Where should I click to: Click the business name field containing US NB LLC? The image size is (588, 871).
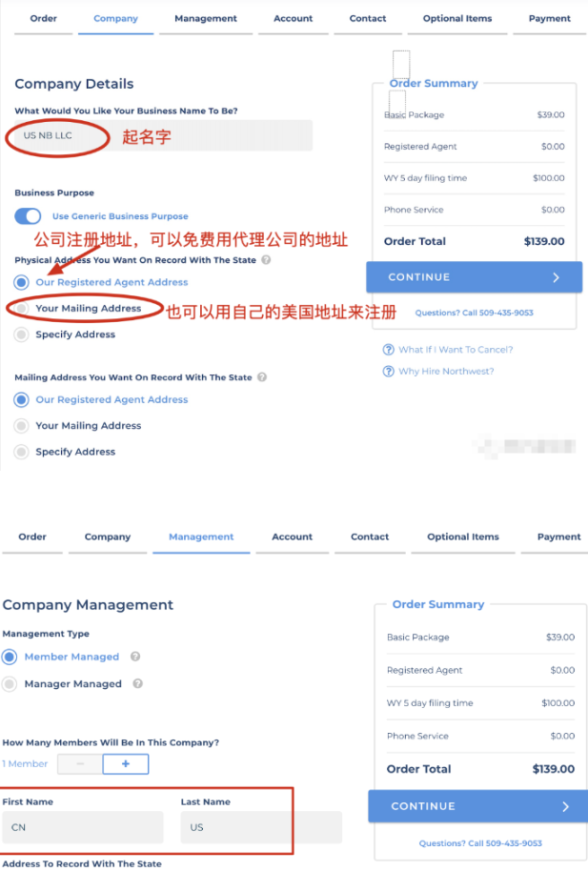[x=163, y=135]
